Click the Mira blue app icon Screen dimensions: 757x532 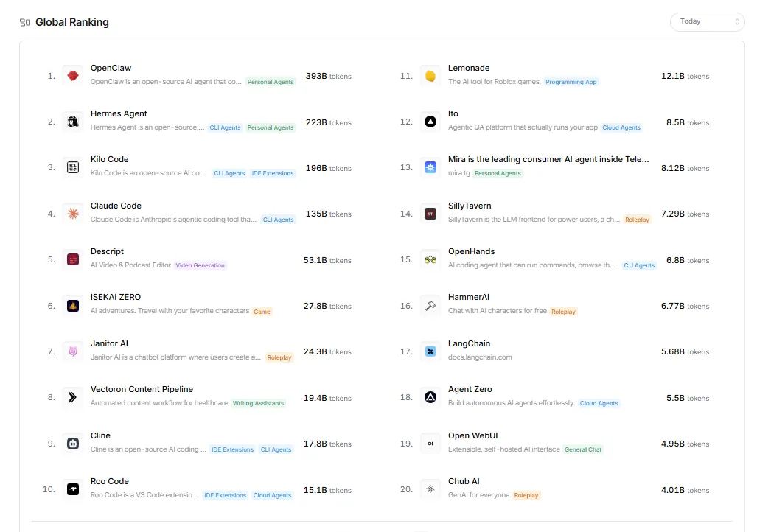pos(430,167)
